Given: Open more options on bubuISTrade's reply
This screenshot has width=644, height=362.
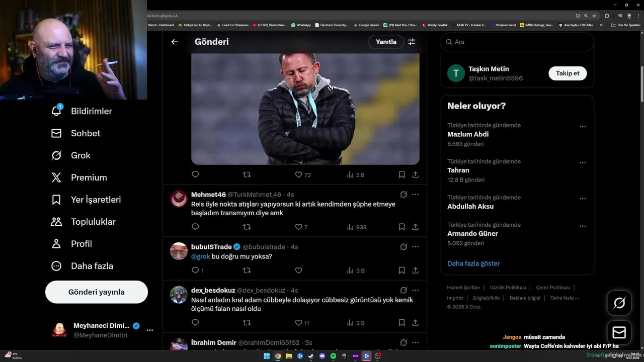Looking at the screenshot, I should [x=416, y=247].
